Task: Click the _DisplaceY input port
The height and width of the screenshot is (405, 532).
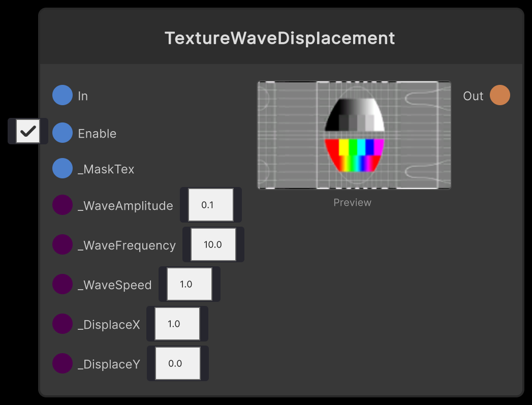Action: [62, 363]
